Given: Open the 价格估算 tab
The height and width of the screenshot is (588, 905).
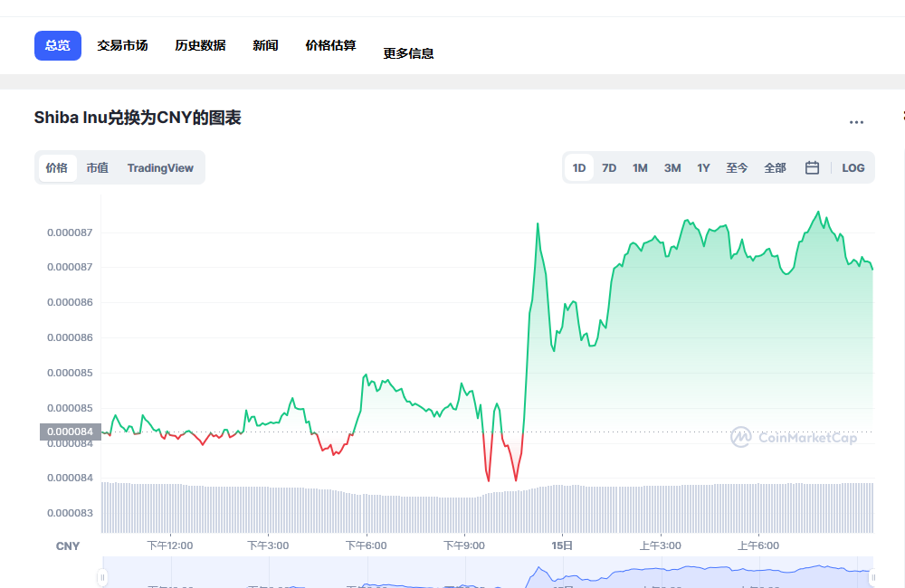Looking at the screenshot, I should coord(330,45).
